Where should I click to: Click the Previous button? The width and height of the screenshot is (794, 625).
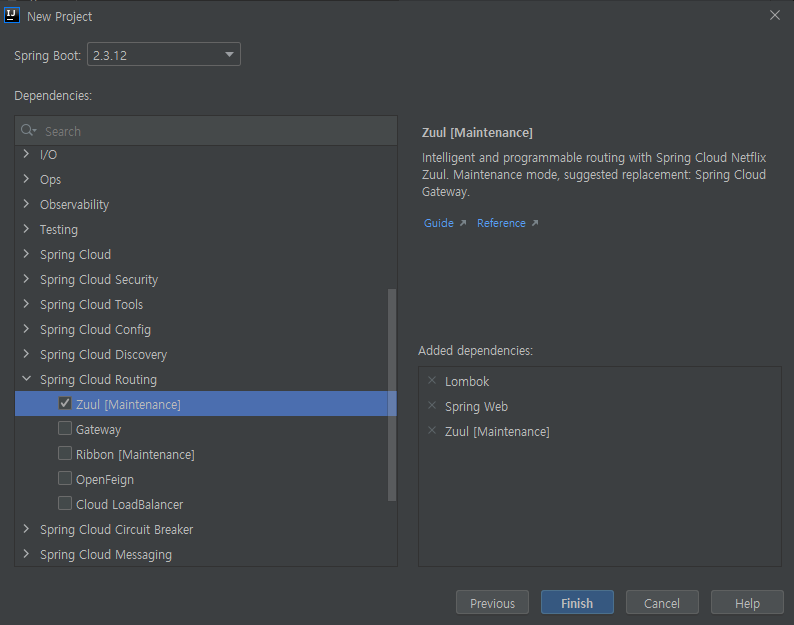click(x=492, y=603)
